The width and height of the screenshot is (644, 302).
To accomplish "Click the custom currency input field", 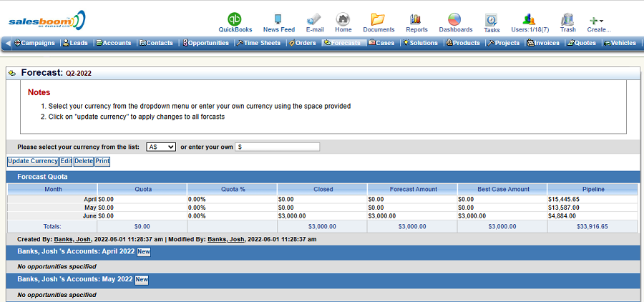I will [277, 147].
